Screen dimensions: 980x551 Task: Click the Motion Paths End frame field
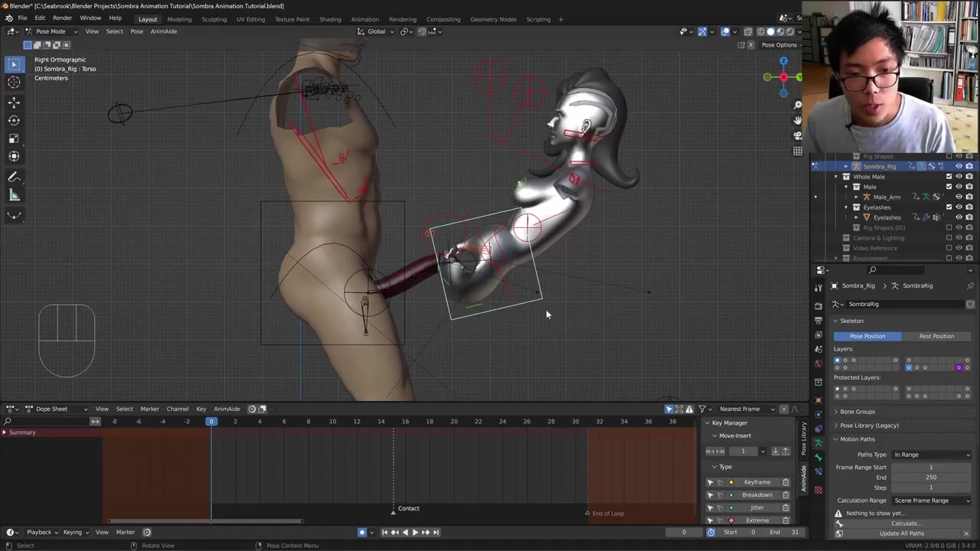930,478
